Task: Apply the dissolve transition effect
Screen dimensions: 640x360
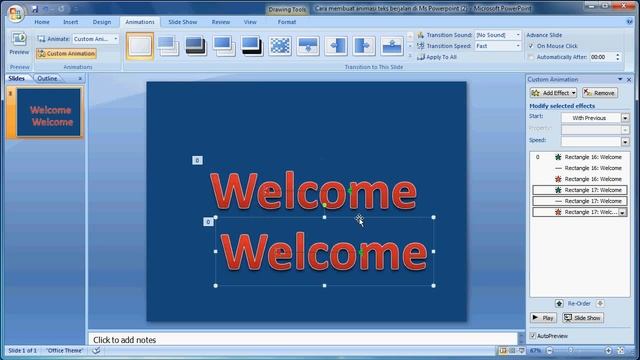Action: pyautogui.click(x=280, y=46)
